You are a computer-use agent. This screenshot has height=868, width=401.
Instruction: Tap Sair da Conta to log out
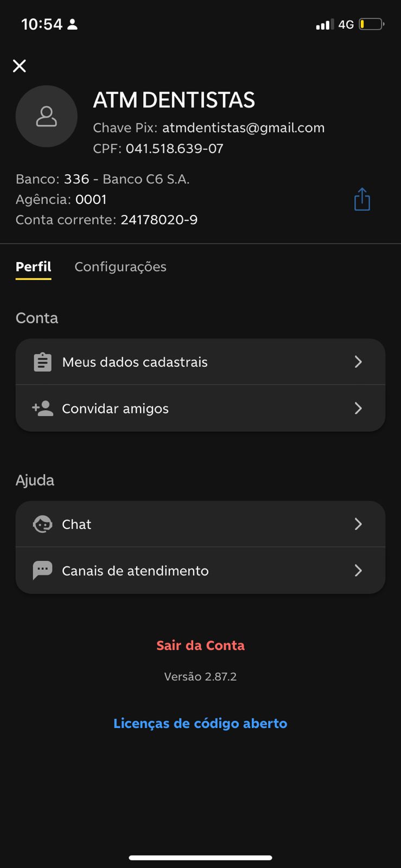(200, 645)
